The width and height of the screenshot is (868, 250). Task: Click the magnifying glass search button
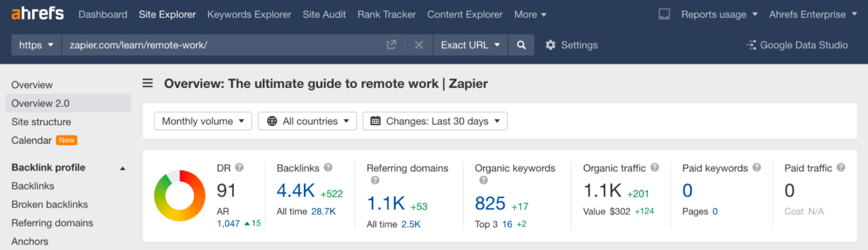[521, 45]
